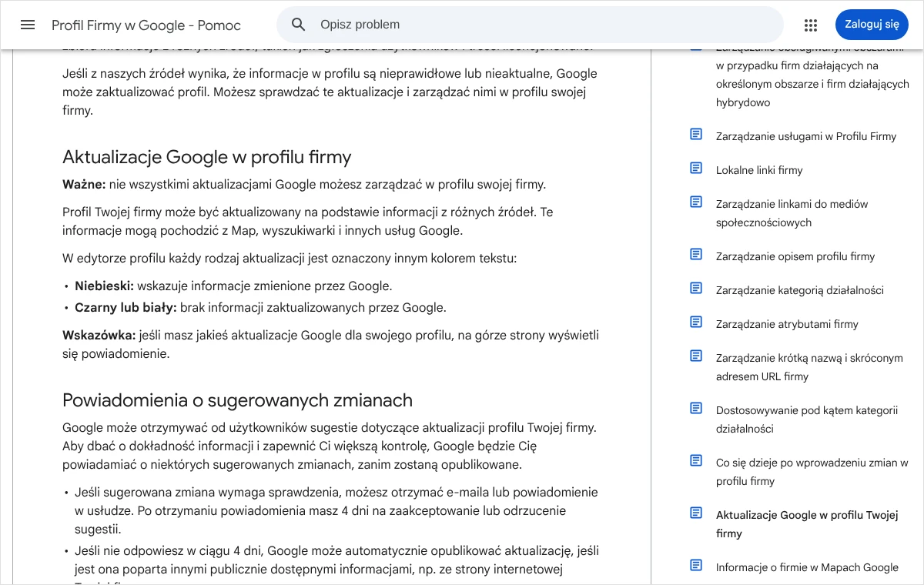Open Dostosowywanie pod kątem kategorii działalności
The width and height of the screenshot is (924, 585).
click(807, 420)
